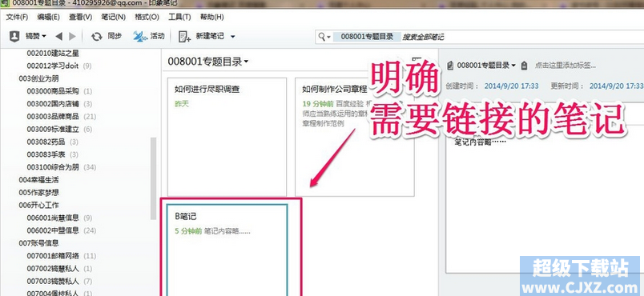This screenshot has height=296, width=644.
Task: Click the notebook icon in note header
Action: point(450,65)
